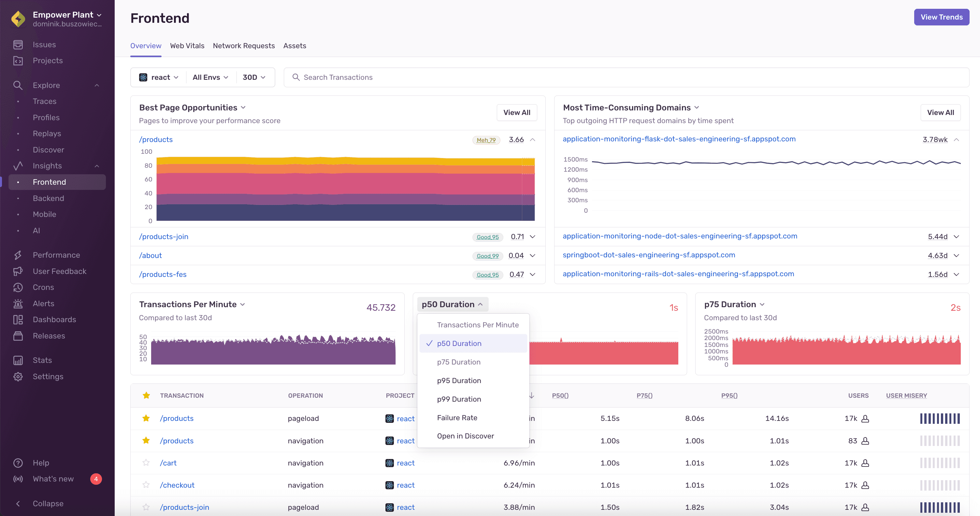This screenshot has height=516, width=980.
Task: Click the Alerts icon in sidebar
Action: (x=18, y=303)
